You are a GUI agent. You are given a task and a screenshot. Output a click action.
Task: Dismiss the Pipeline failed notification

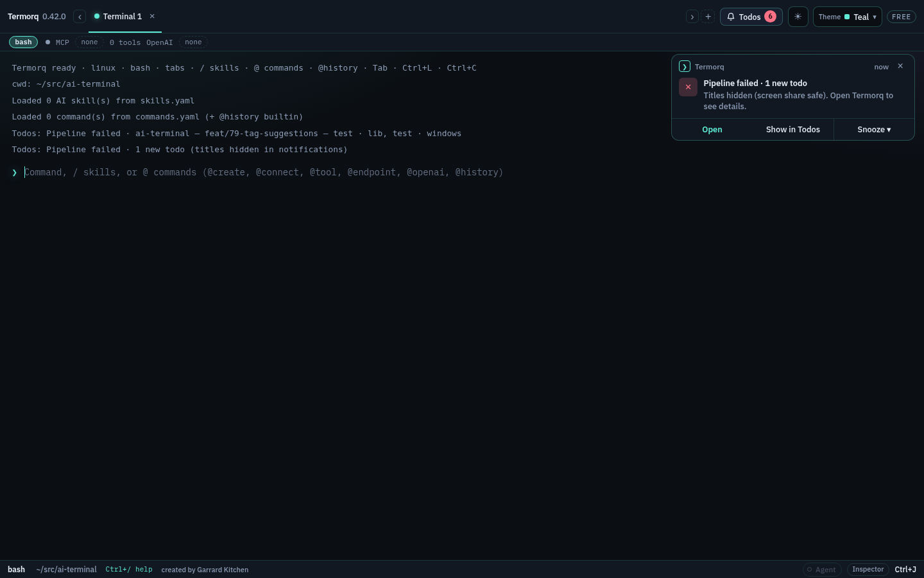900,66
